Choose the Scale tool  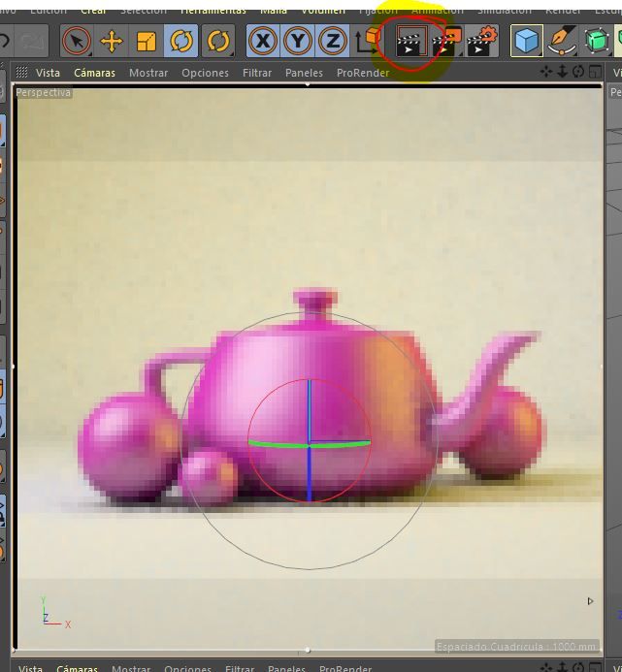pyautogui.click(x=147, y=42)
